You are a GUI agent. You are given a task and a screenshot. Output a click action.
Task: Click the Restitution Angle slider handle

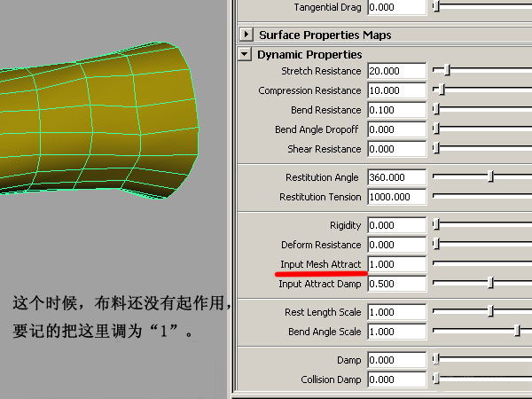pos(490,176)
